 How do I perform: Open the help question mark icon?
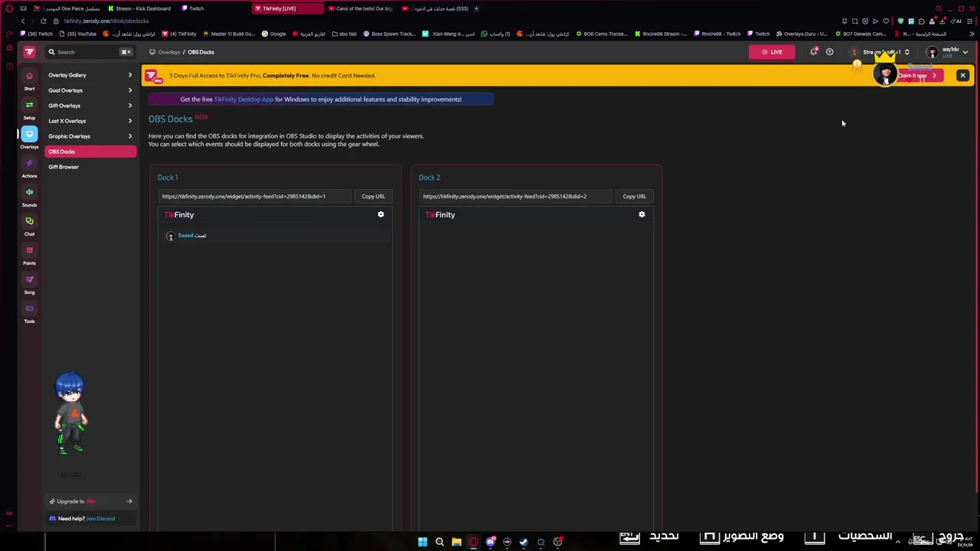829,52
